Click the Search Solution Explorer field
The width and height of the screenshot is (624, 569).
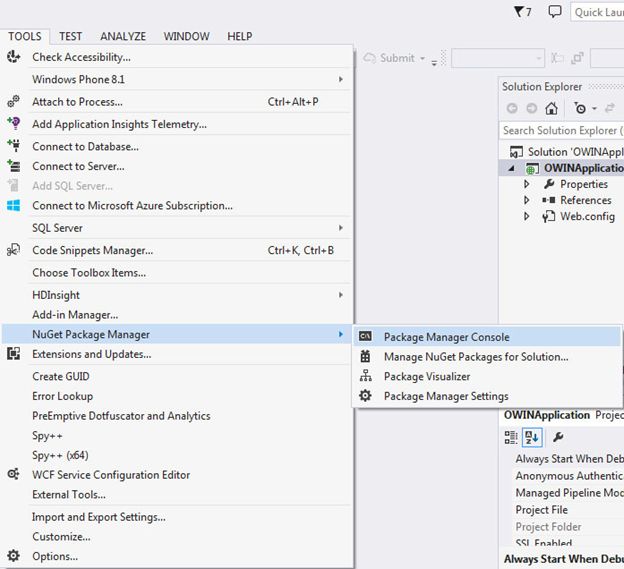pyautogui.click(x=560, y=130)
